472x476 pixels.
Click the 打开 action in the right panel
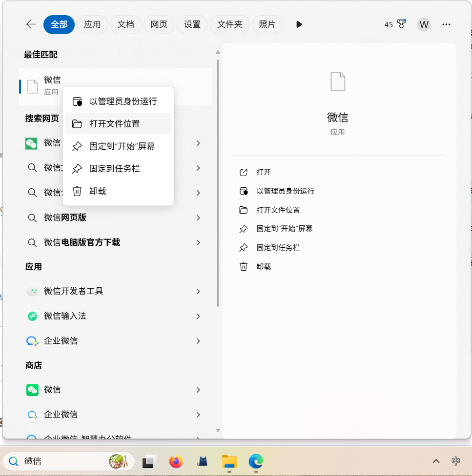pos(264,172)
